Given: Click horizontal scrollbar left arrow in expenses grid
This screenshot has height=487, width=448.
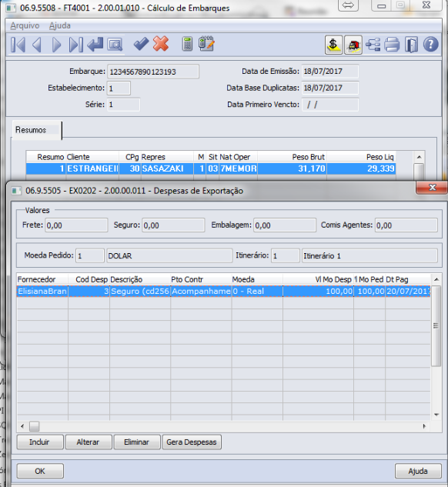Looking at the screenshot, I should tap(22, 426).
